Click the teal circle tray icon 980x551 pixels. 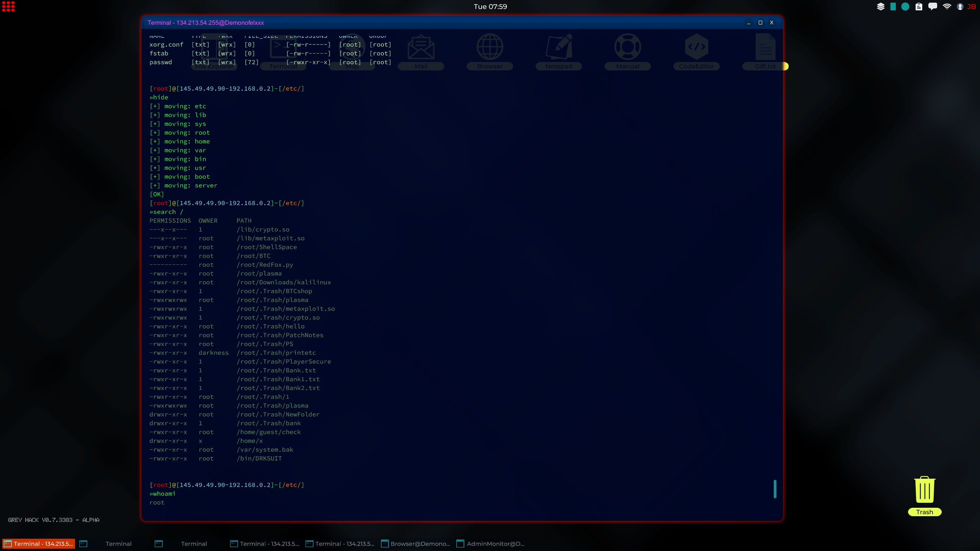[x=905, y=7]
